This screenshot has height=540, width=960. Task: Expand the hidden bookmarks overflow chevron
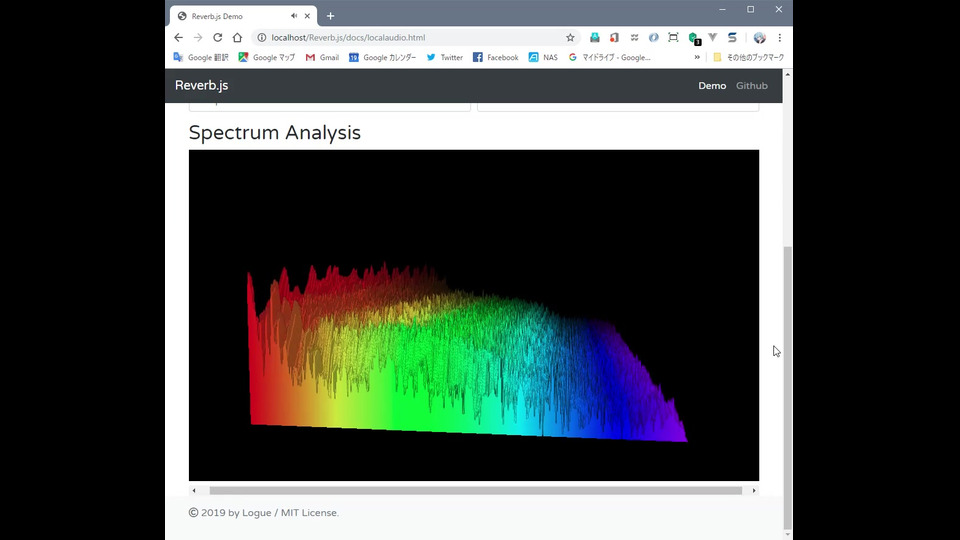click(697, 57)
